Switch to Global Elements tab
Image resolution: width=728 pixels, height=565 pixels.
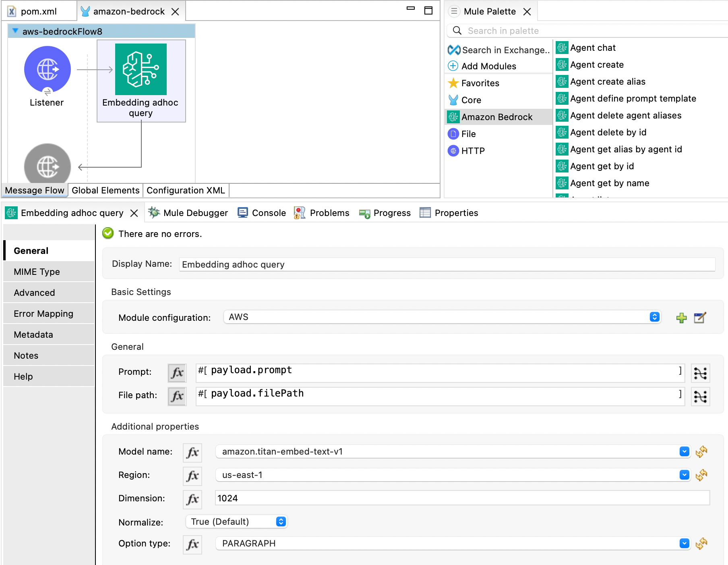click(x=105, y=190)
